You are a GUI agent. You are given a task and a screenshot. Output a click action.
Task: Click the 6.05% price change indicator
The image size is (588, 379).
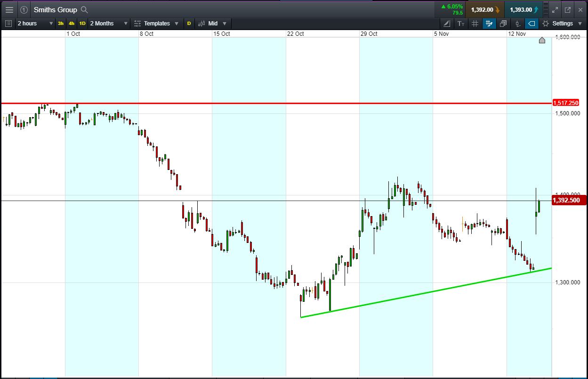pyautogui.click(x=452, y=7)
